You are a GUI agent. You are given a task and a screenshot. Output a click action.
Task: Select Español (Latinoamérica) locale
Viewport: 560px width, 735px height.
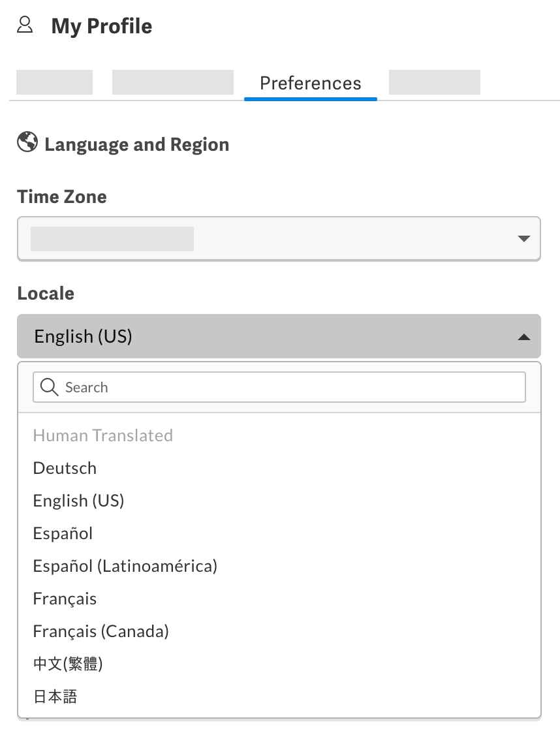pos(125,566)
